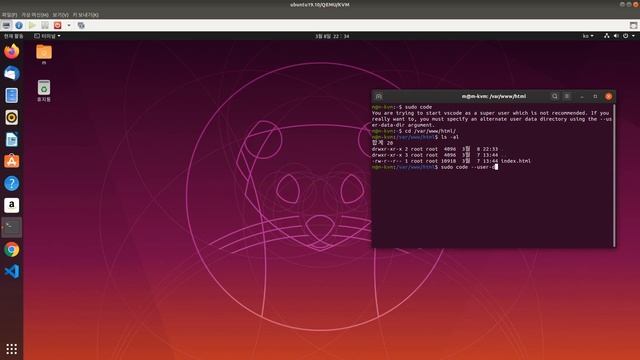Screen dimensions: 640x360
Task: Open the Send Key menu
Action: tap(85, 15)
